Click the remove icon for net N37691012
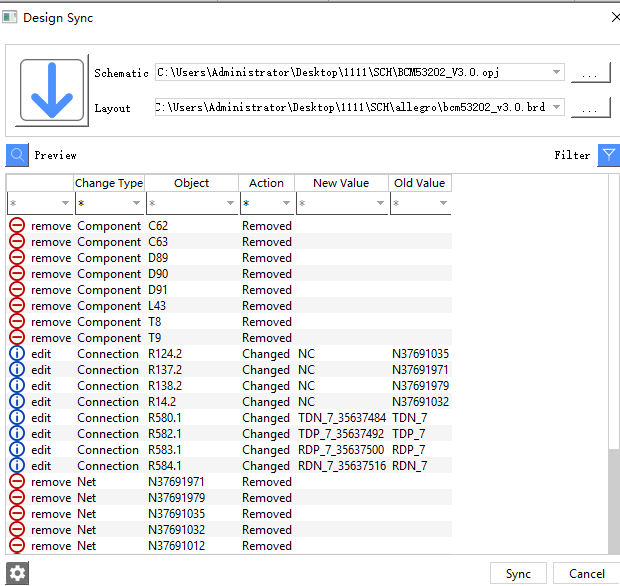Viewport: 620px width, 586px height. (x=17, y=546)
